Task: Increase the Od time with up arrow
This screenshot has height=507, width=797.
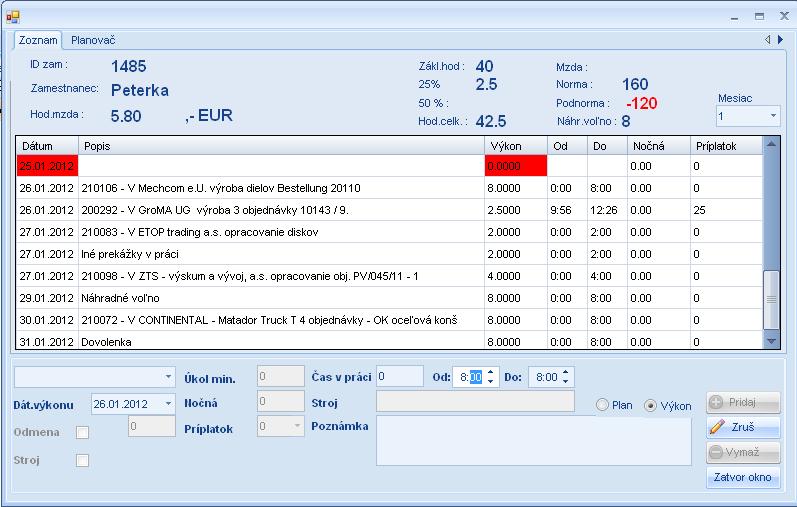Action: tap(491, 372)
